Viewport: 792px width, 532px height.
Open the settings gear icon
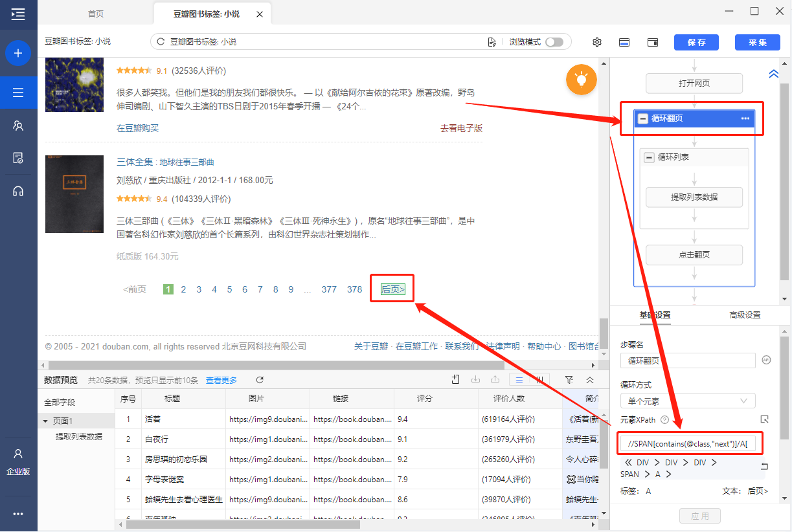click(597, 42)
